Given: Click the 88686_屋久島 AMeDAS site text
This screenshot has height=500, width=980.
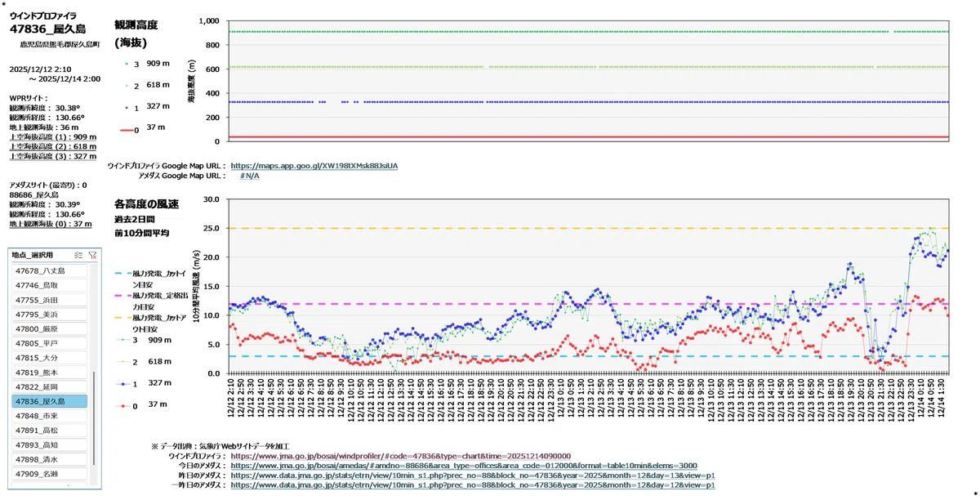Looking at the screenshot, I should (x=33, y=195).
